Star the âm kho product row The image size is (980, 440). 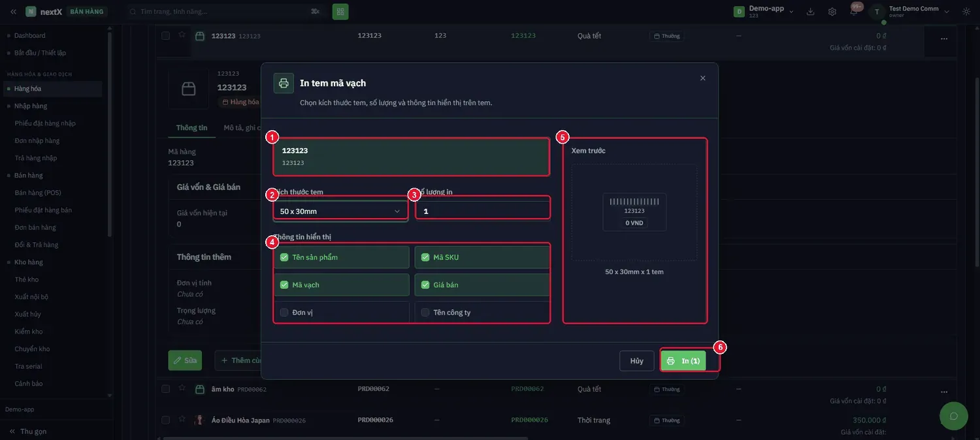click(182, 388)
